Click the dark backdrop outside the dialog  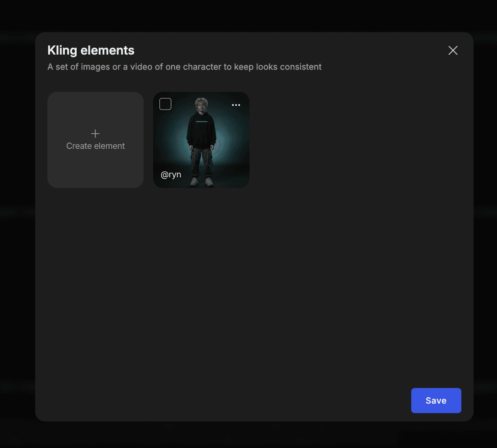[x=17, y=248]
